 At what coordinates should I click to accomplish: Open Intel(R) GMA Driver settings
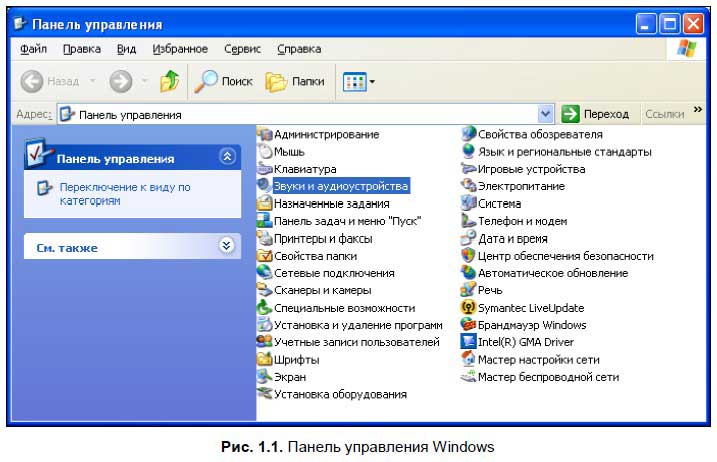[x=524, y=342]
